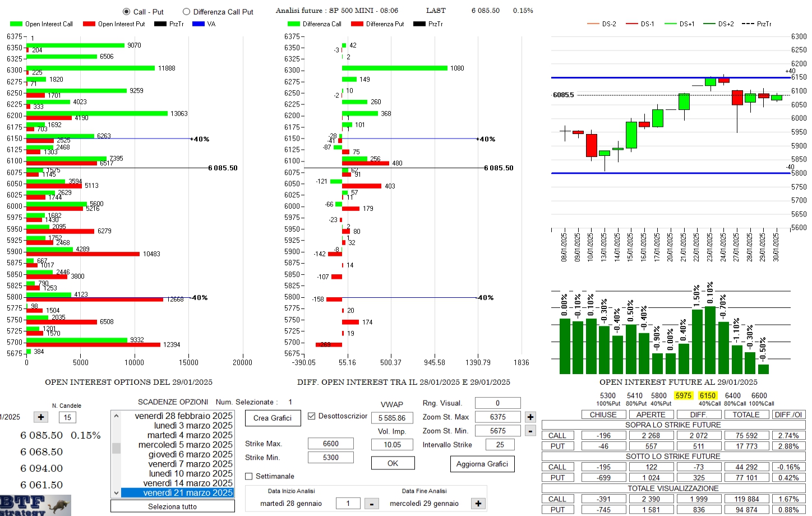Click minus button next to Data Inizio Analisi
The image size is (812, 516).
point(371,504)
